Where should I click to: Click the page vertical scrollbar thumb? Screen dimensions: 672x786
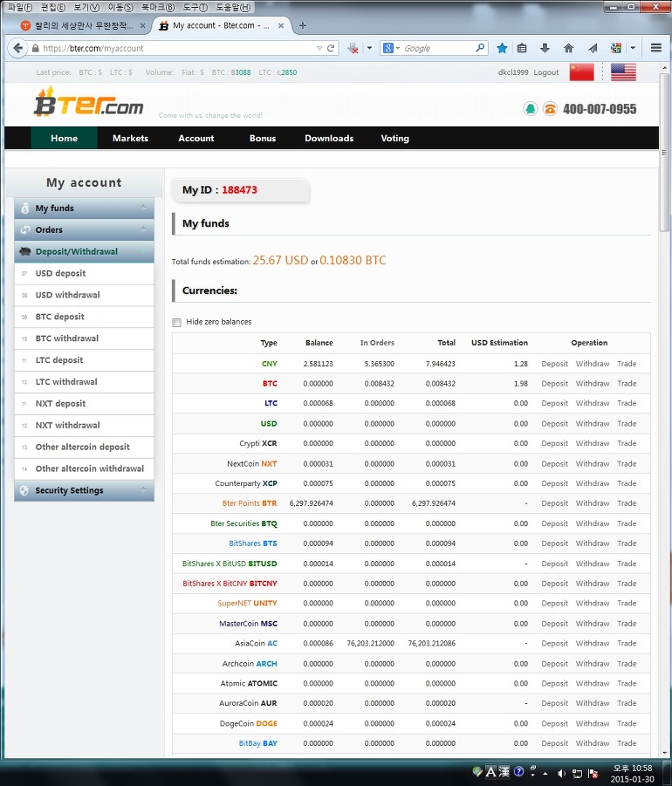[664, 153]
